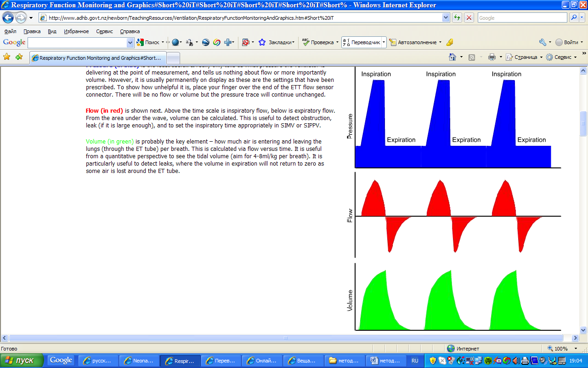Click the blue striped sphere toolbar icon
Image resolution: width=588 pixels, height=368 pixels.
[x=206, y=42]
